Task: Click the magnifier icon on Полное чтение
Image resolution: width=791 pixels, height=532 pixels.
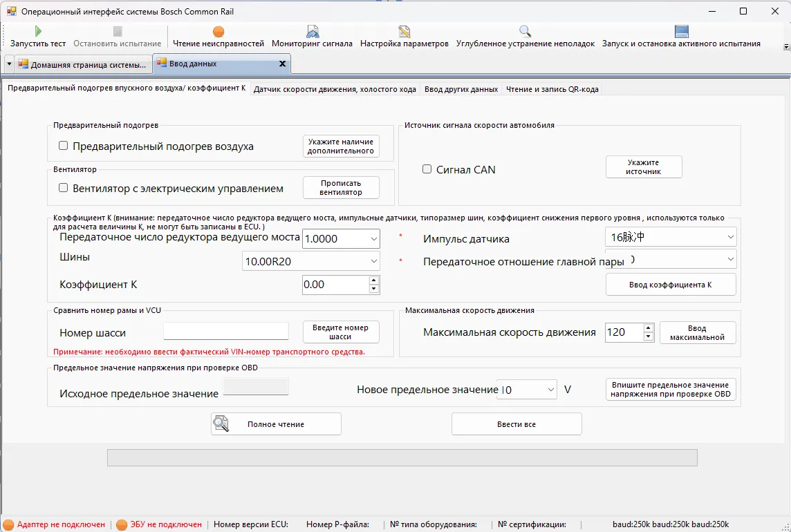Action: click(x=221, y=424)
